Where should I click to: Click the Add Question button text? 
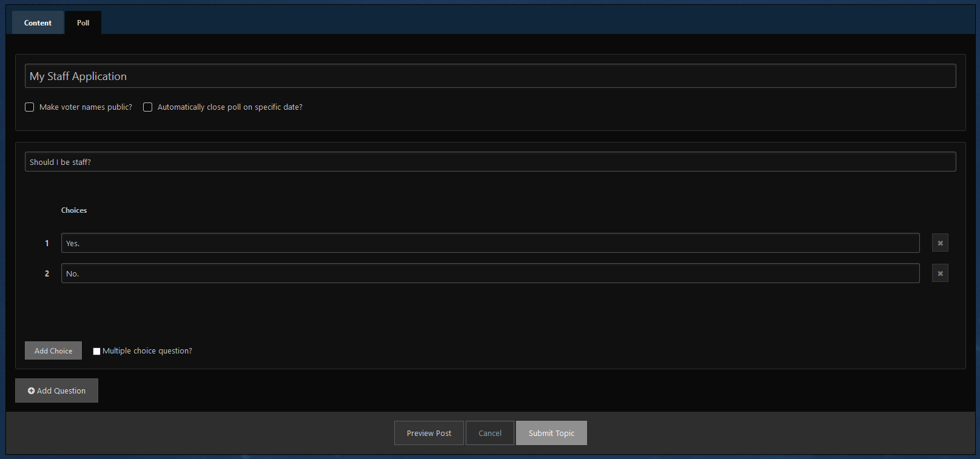tap(61, 391)
